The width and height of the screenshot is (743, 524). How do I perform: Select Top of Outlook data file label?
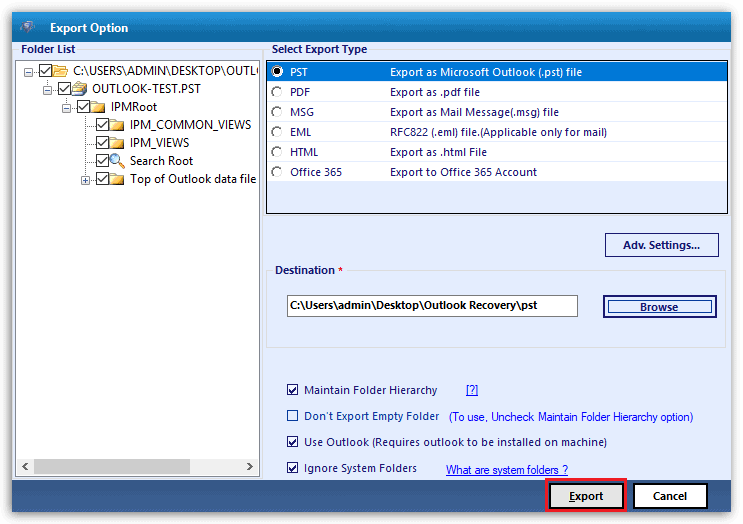(193, 179)
